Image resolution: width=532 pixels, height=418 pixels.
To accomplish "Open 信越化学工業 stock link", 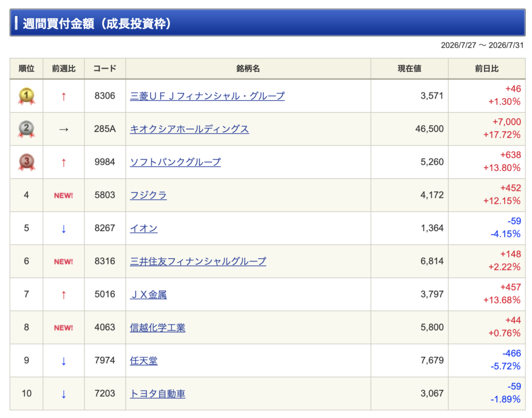I will pos(157,328).
